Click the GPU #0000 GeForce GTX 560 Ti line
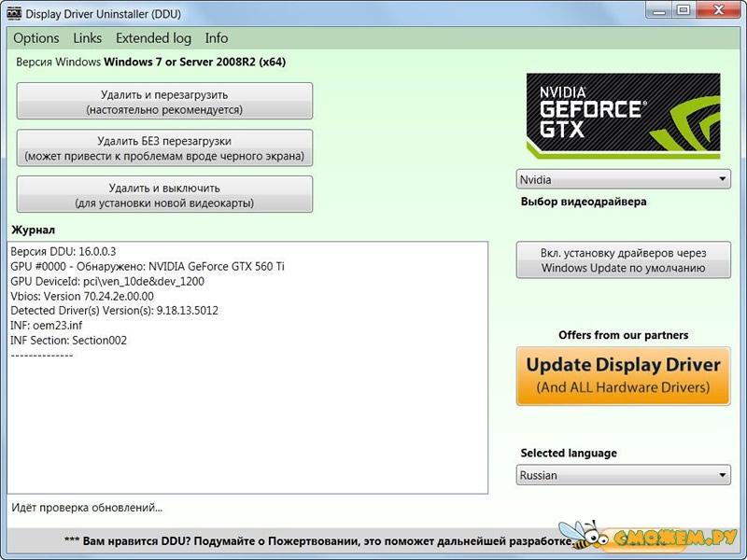Image resolution: width=747 pixels, height=560 pixels. pos(148,266)
